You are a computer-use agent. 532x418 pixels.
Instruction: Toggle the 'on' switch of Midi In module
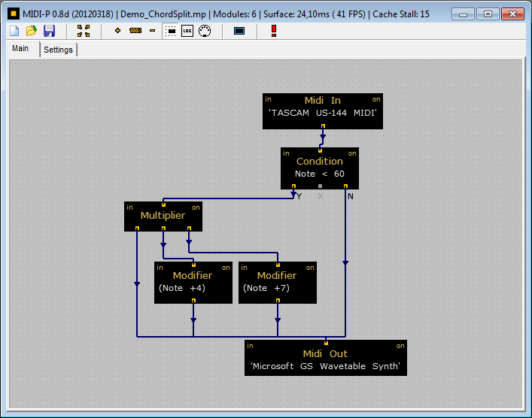376,99
